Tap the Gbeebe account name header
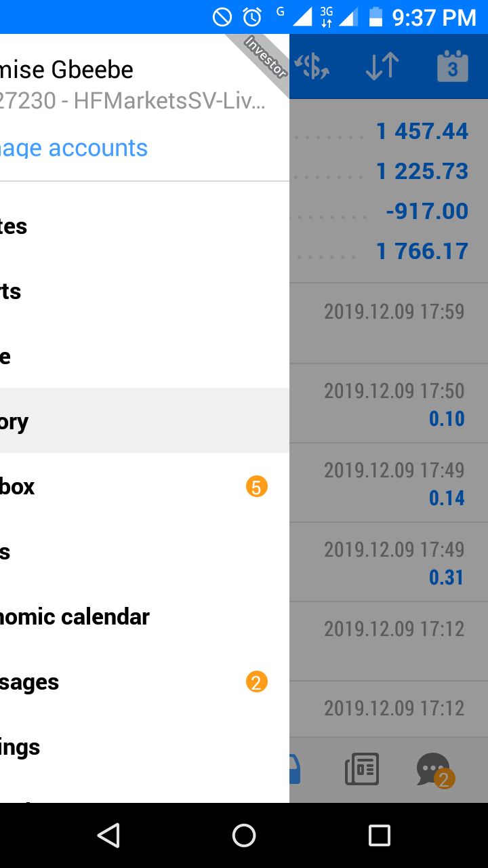The height and width of the screenshot is (868, 488). point(66,69)
